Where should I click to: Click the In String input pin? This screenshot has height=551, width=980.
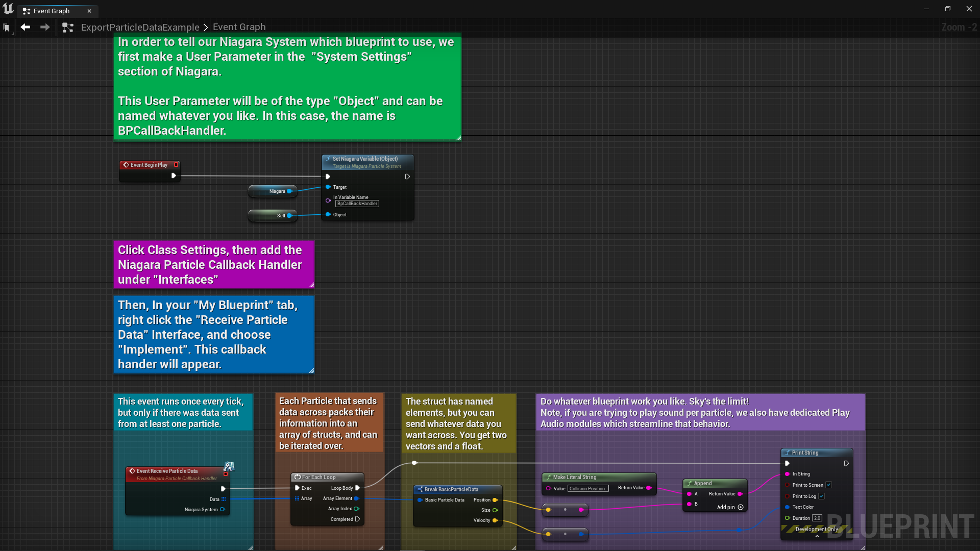(787, 474)
